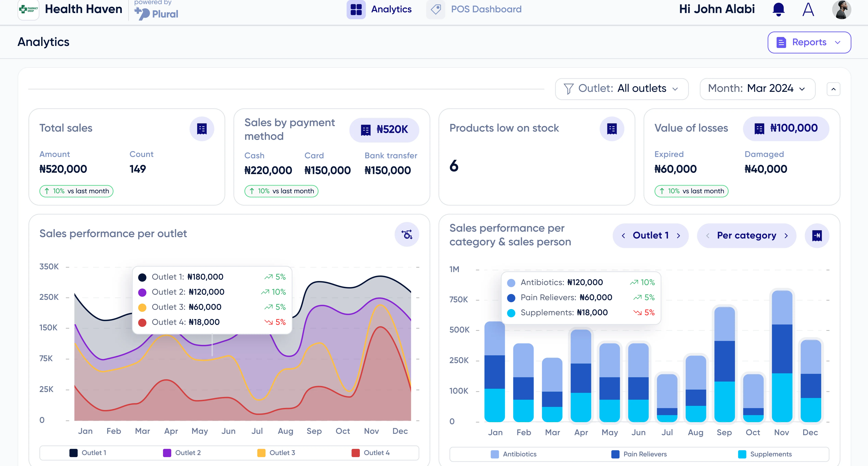Click the ₦520K payment method badge
868x466 pixels.
click(384, 130)
